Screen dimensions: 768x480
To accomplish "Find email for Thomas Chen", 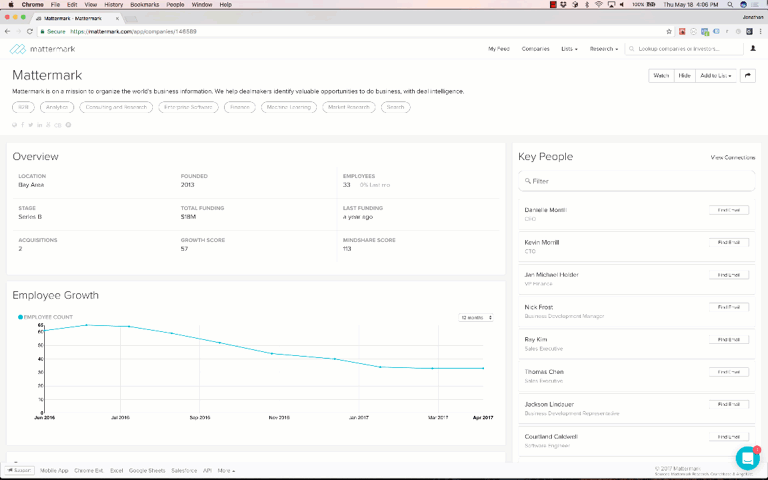I will tap(729, 372).
